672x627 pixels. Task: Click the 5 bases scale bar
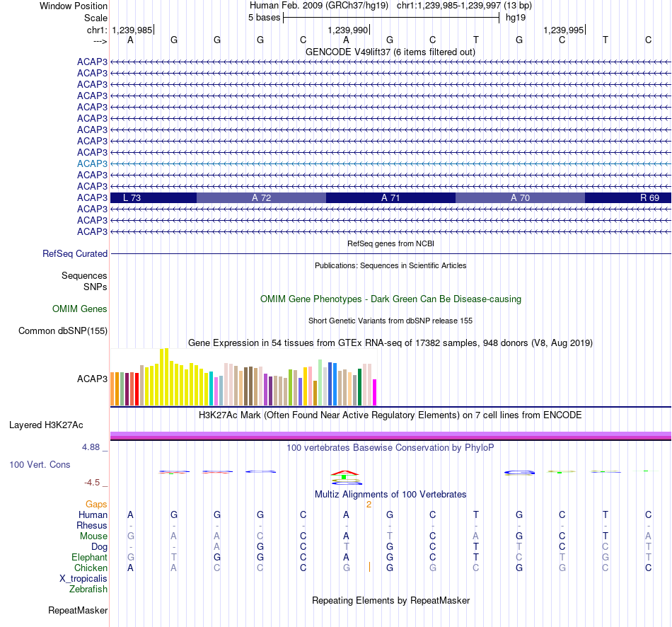391,18
